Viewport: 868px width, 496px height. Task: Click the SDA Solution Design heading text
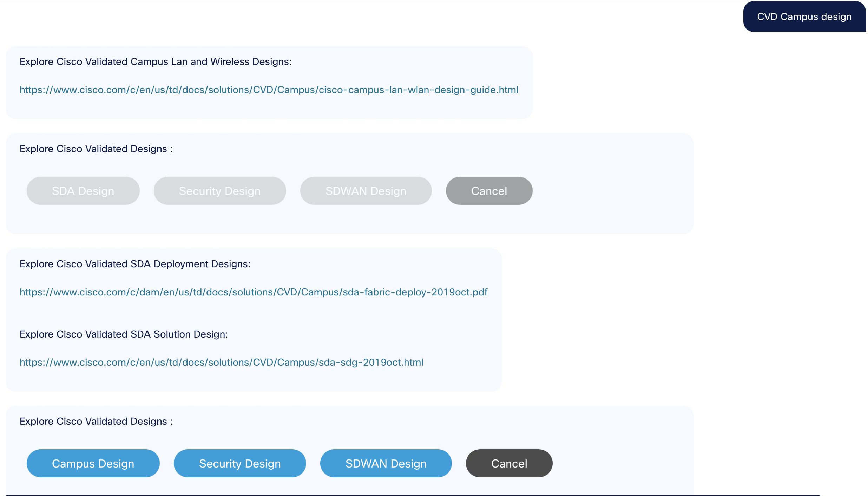tap(124, 334)
